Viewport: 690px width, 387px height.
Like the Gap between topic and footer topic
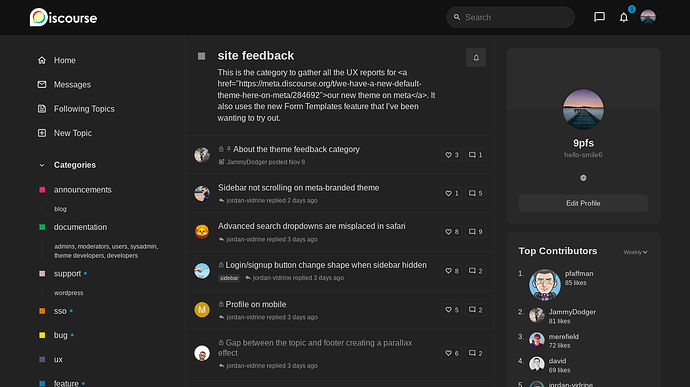click(x=452, y=353)
